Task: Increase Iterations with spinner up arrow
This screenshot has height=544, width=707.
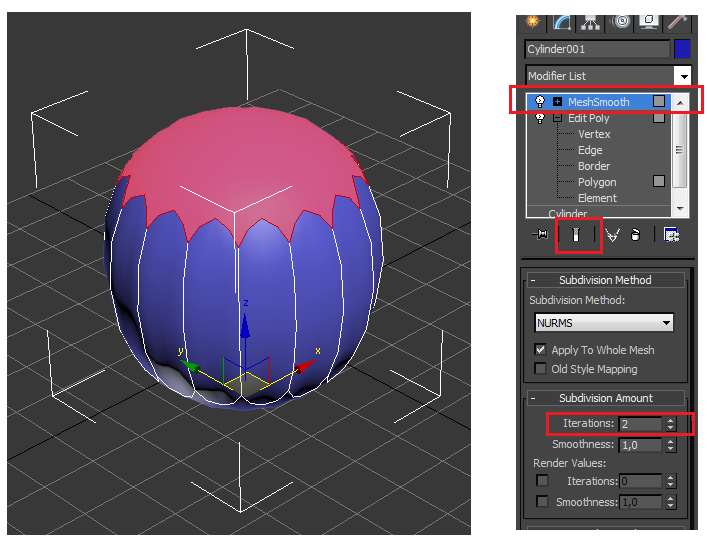Action: point(670,420)
